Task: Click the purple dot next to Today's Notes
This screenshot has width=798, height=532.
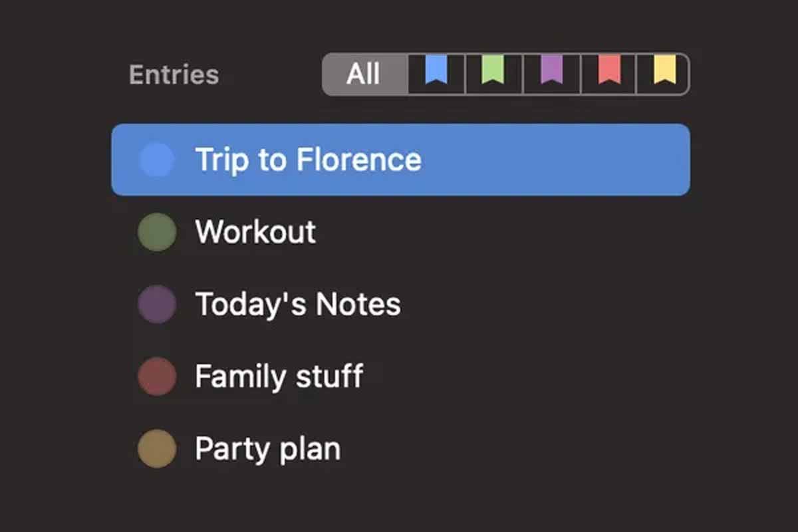Action: click(x=157, y=305)
